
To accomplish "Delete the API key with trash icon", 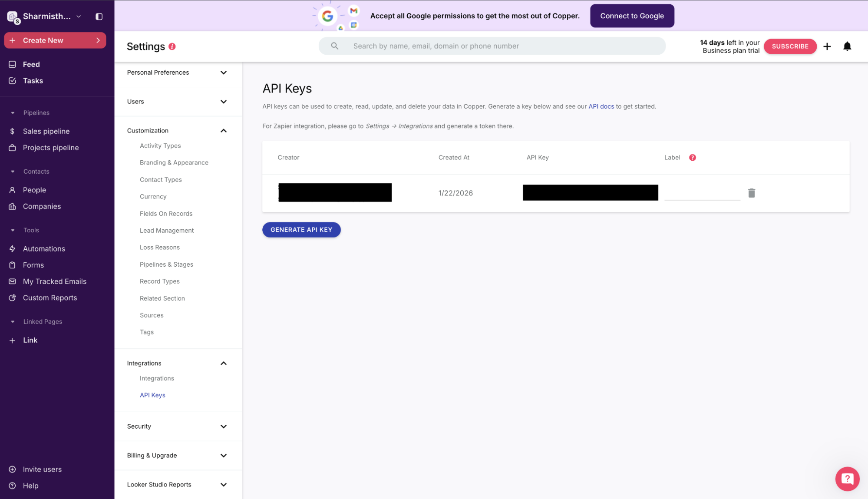I will [x=751, y=193].
